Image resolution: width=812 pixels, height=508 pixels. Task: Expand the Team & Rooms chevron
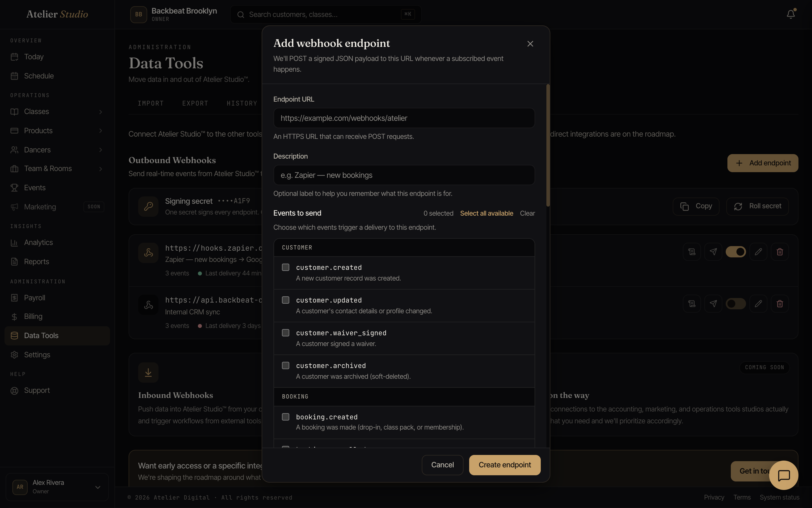[101, 169]
